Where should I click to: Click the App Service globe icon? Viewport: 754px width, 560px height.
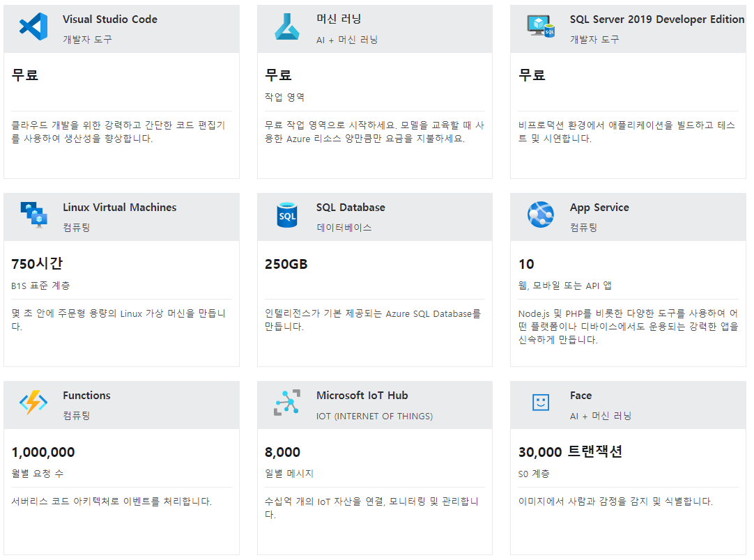tap(541, 215)
